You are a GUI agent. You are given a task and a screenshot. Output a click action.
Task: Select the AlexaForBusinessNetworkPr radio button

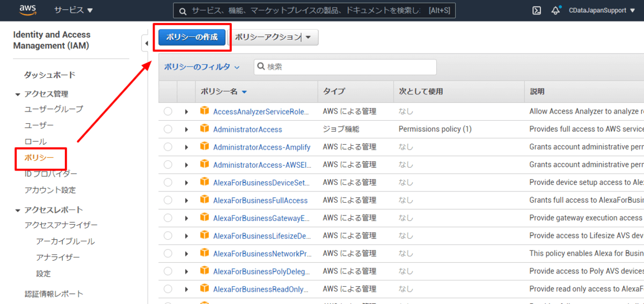tap(168, 253)
